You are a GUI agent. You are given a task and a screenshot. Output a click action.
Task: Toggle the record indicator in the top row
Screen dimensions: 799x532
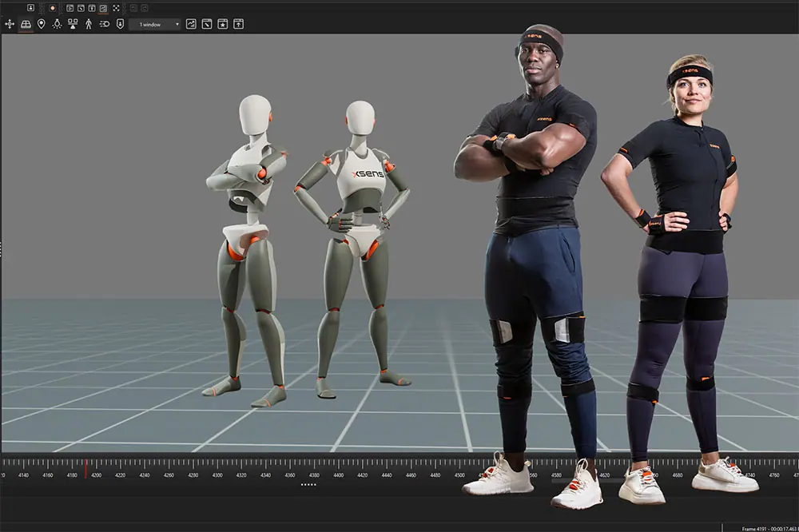[53, 8]
